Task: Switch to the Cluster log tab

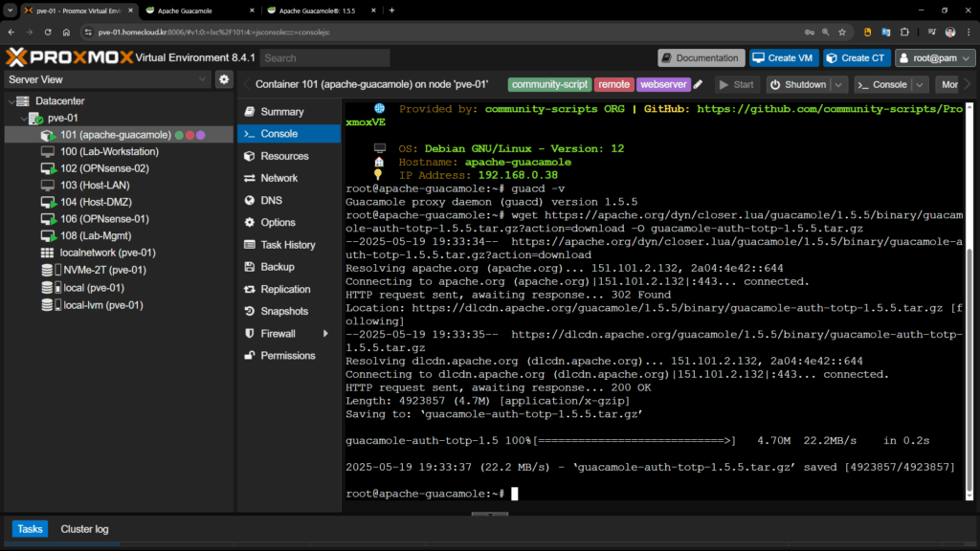Action: (x=84, y=529)
